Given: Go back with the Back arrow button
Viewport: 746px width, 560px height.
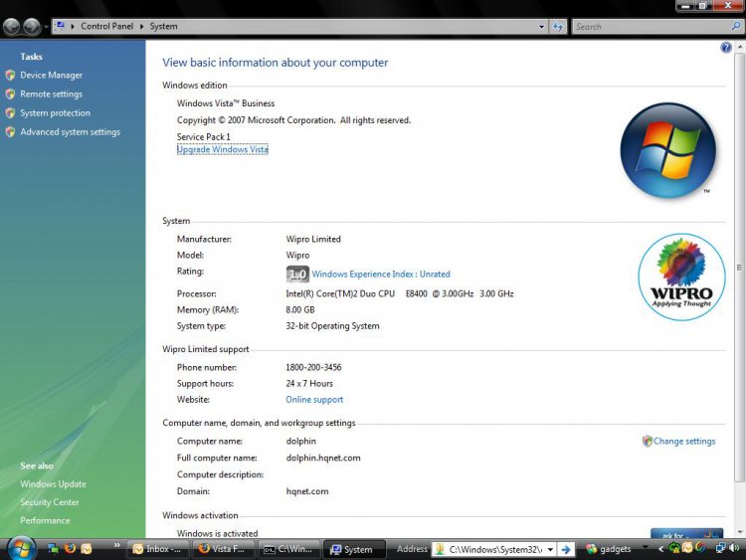Looking at the screenshot, I should 11,27.
